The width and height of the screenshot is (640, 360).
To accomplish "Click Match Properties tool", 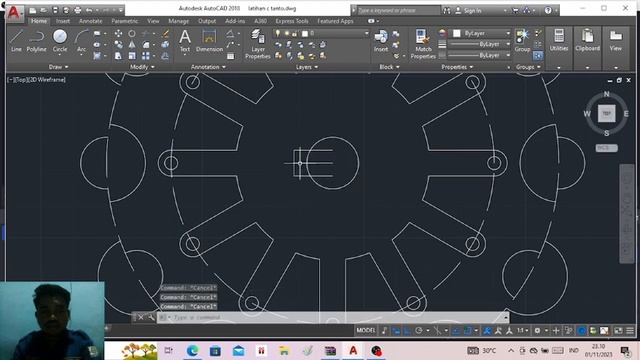I will pyautogui.click(x=423, y=44).
